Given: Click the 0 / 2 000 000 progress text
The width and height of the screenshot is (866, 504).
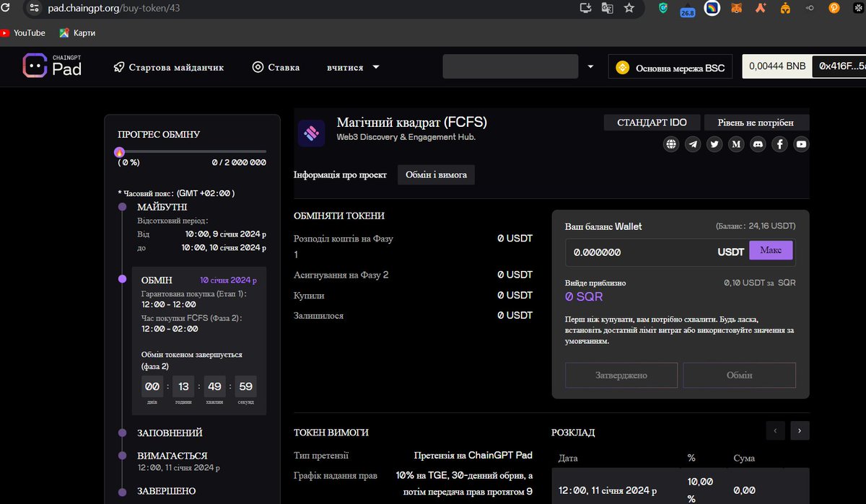Looking at the screenshot, I should [x=239, y=162].
